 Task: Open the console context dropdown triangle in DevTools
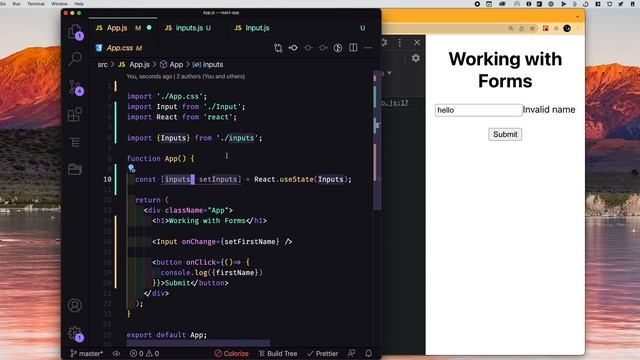(390, 73)
